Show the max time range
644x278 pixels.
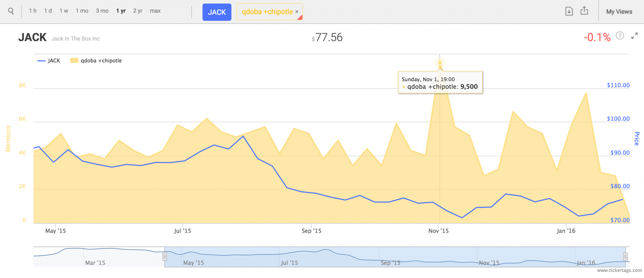(x=155, y=11)
